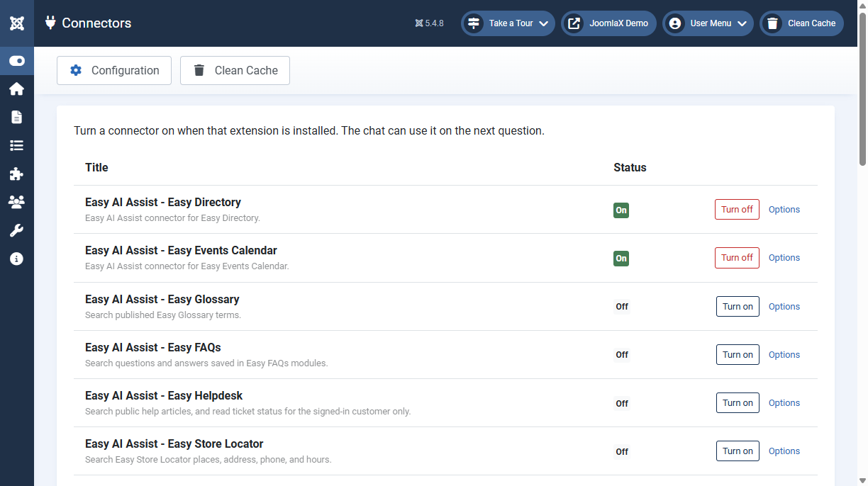Click the trash icon in header Clean Cache

[772, 23]
